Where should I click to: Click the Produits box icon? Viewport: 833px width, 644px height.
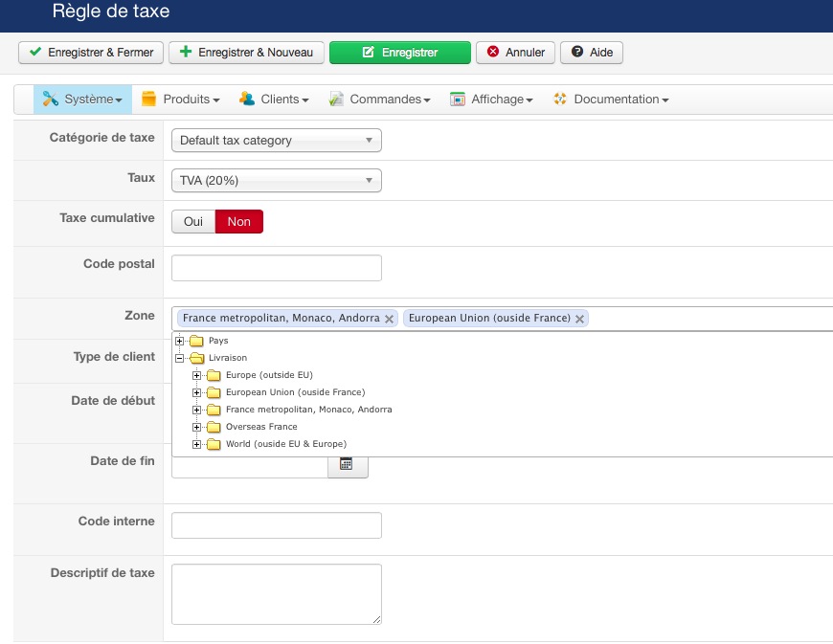coord(148,99)
